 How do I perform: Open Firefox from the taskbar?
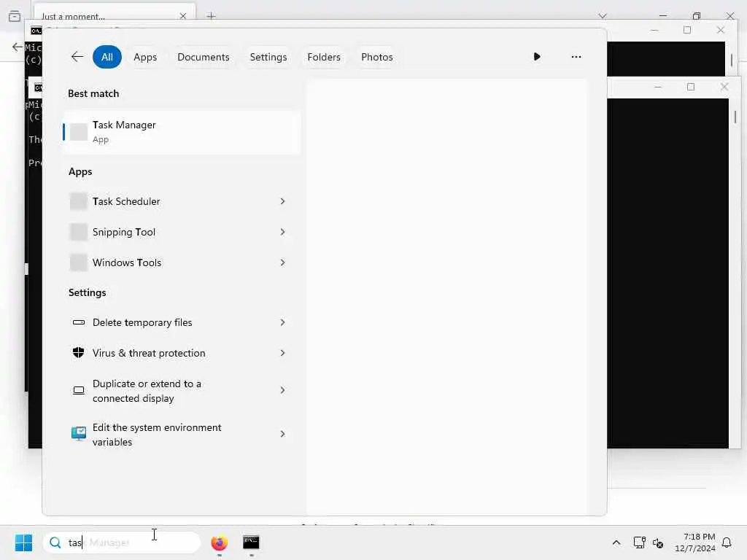pyautogui.click(x=219, y=542)
